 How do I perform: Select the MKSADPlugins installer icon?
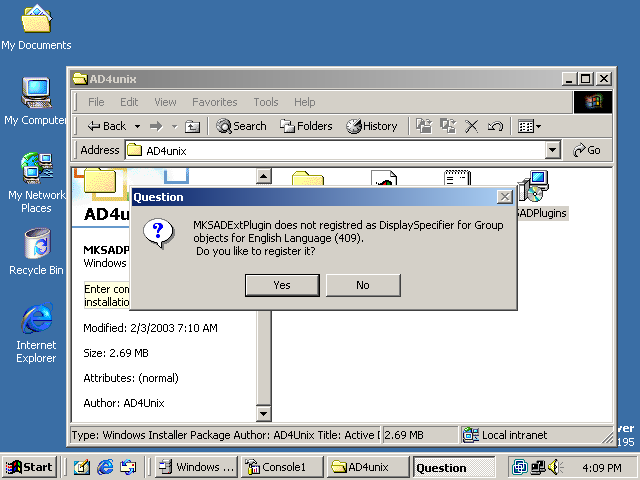pyautogui.click(x=535, y=186)
